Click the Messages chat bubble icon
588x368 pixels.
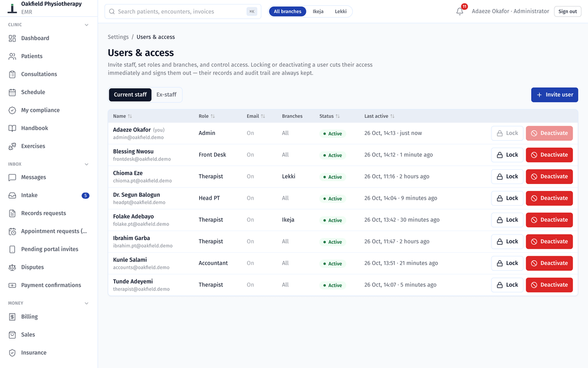[12, 177]
